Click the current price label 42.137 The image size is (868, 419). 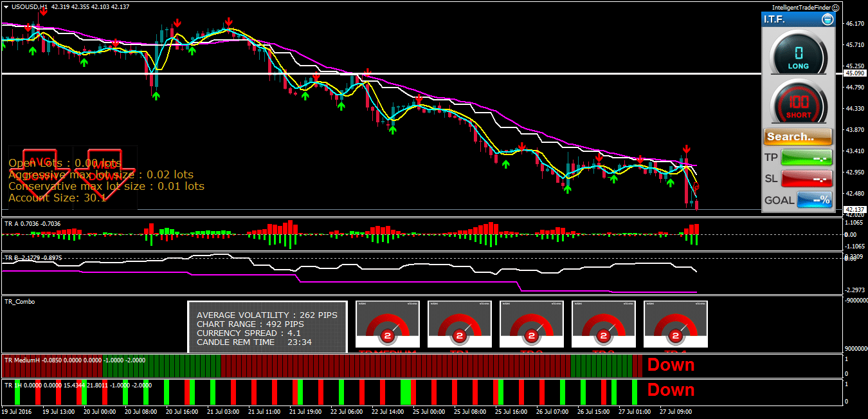click(854, 210)
